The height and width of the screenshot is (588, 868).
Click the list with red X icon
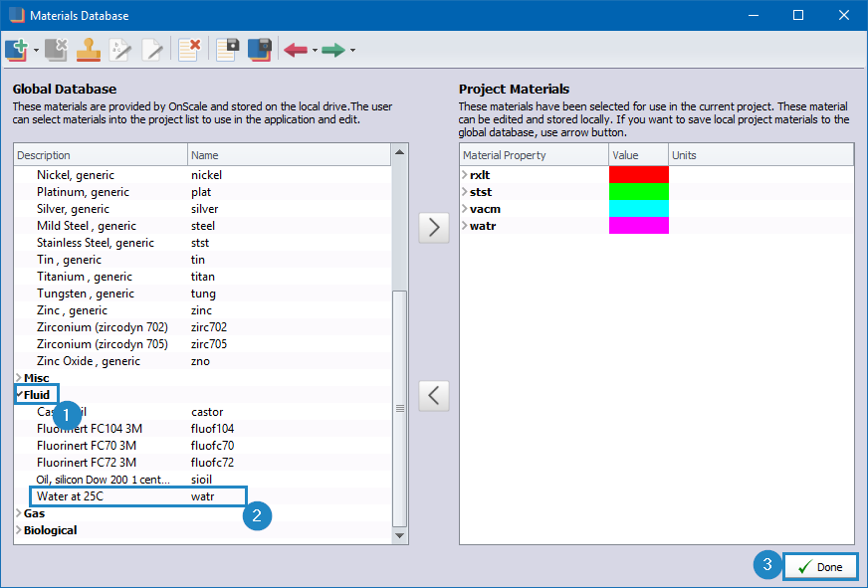189,50
